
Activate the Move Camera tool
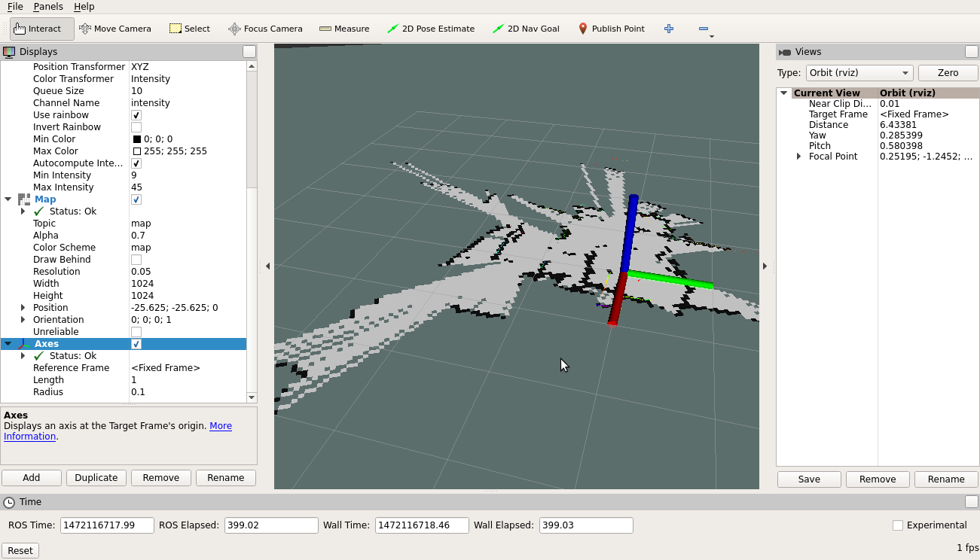114,29
